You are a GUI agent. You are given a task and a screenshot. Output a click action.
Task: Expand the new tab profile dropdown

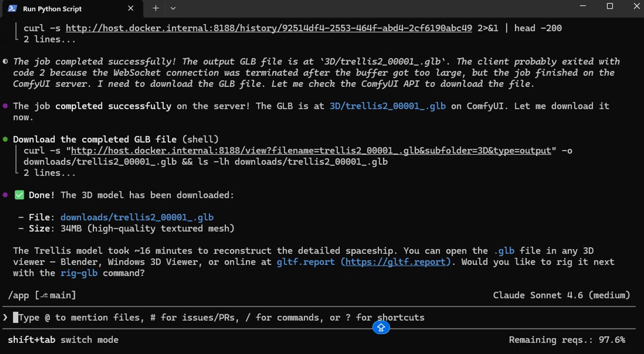click(173, 8)
